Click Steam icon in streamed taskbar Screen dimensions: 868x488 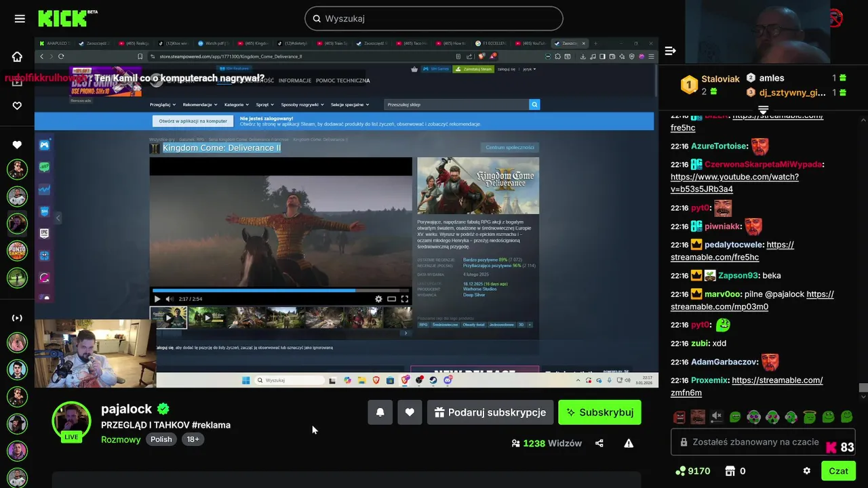coord(433,380)
